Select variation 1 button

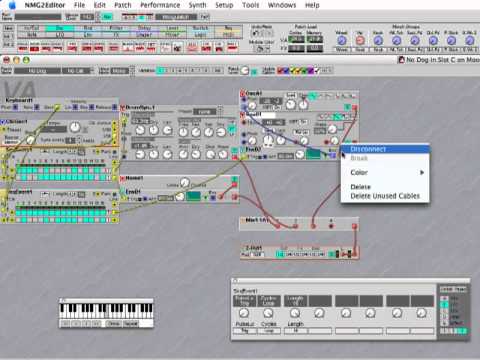coord(161,70)
